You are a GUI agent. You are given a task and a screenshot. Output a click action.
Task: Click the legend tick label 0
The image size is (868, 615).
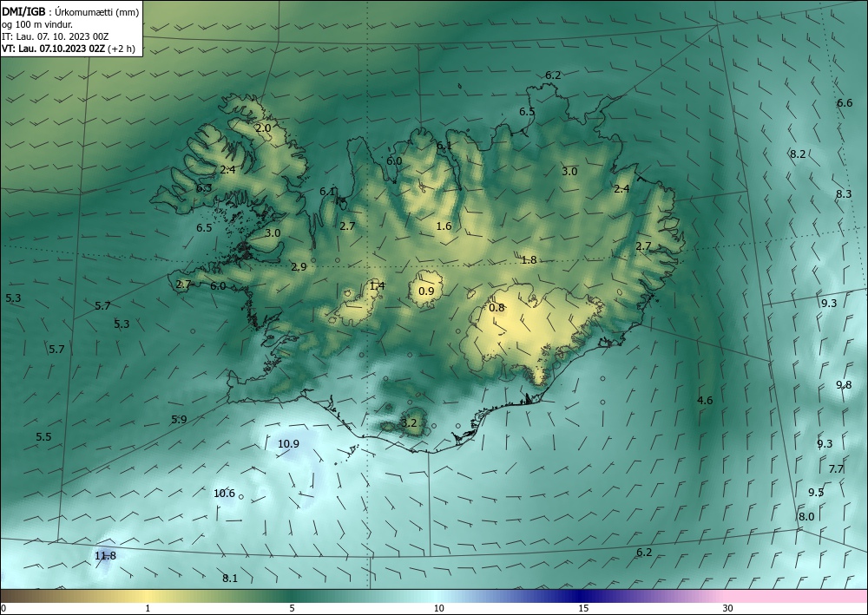click(3, 608)
